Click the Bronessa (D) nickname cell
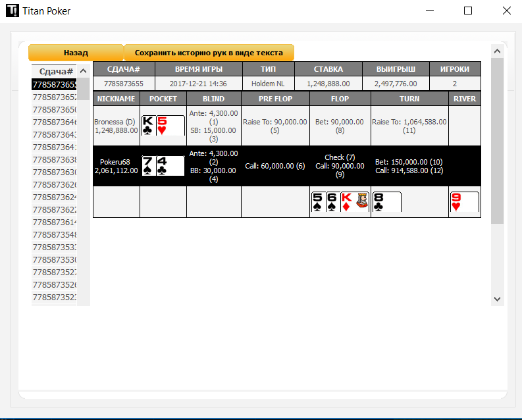Viewport: 522px width, 420px height. tap(117, 126)
